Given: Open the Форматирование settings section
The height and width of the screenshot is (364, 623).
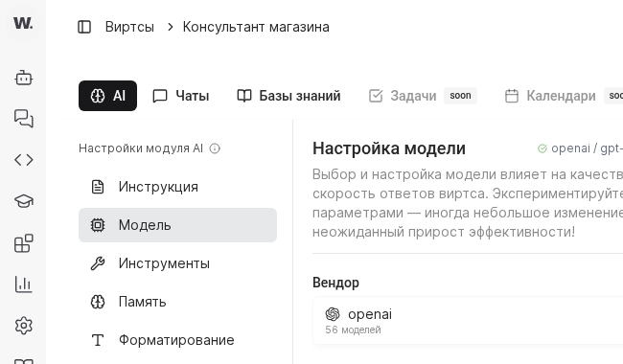Looking at the screenshot, I should [177, 340].
